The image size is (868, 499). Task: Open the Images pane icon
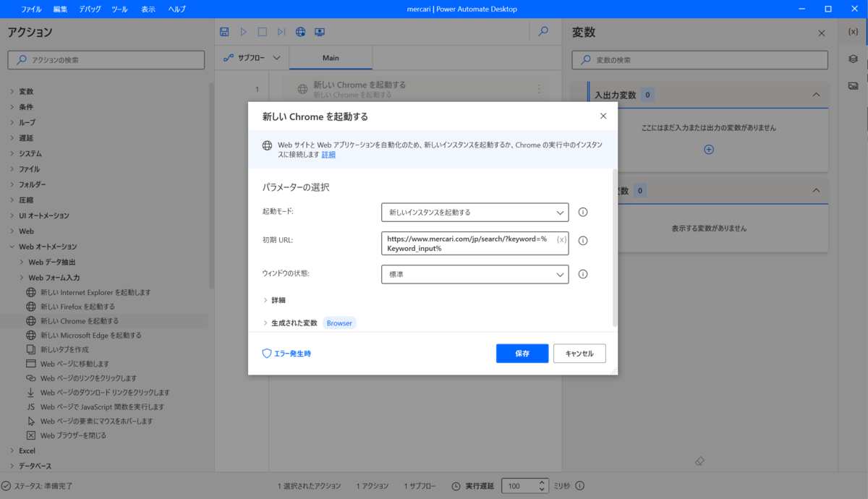click(x=853, y=85)
